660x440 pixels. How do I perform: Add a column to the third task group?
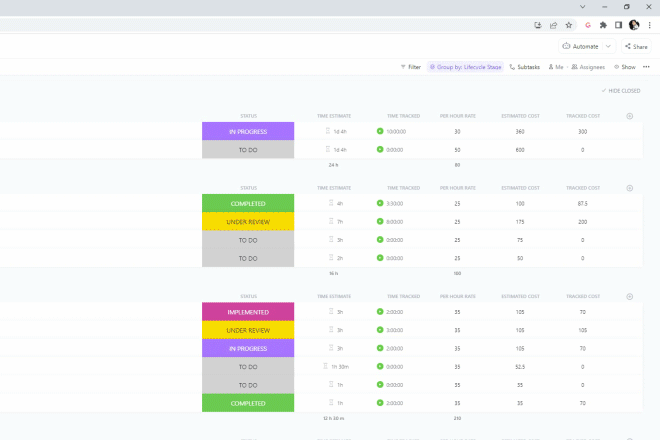tap(629, 297)
